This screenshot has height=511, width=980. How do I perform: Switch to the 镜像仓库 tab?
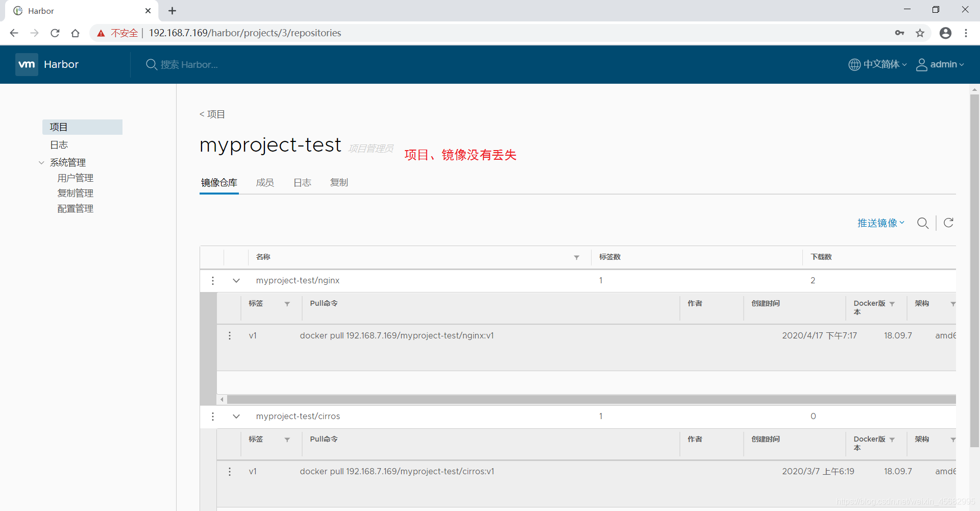coord(219,183)
